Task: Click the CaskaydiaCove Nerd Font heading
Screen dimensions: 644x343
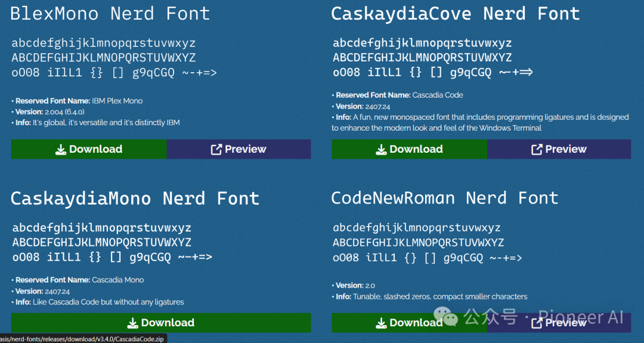Action: click(456, 14)
